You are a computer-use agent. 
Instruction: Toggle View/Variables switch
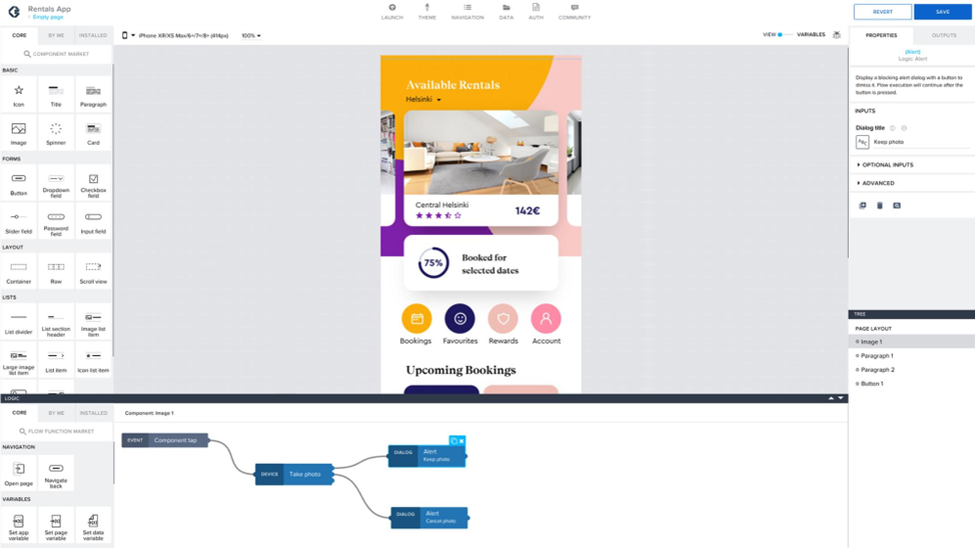[x=785, y=35]
